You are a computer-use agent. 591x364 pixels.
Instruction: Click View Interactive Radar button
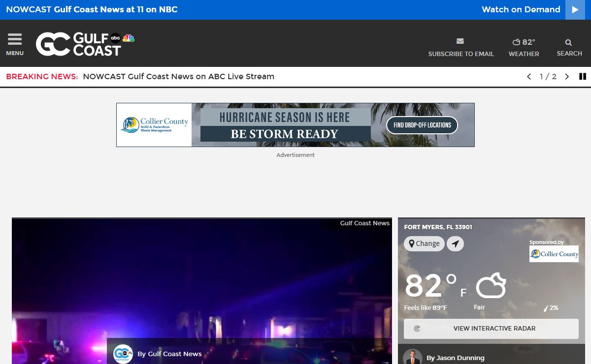491,329
